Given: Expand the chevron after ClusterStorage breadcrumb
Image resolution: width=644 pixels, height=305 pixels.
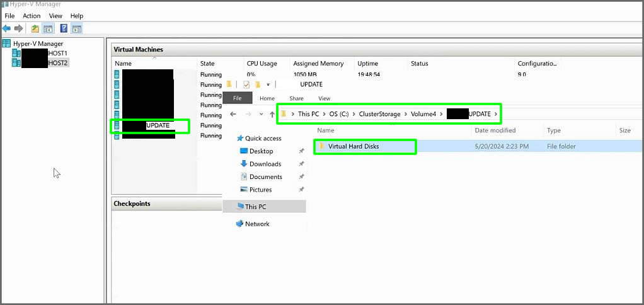Looking at the screenshot, I should (x=405, y=114).
